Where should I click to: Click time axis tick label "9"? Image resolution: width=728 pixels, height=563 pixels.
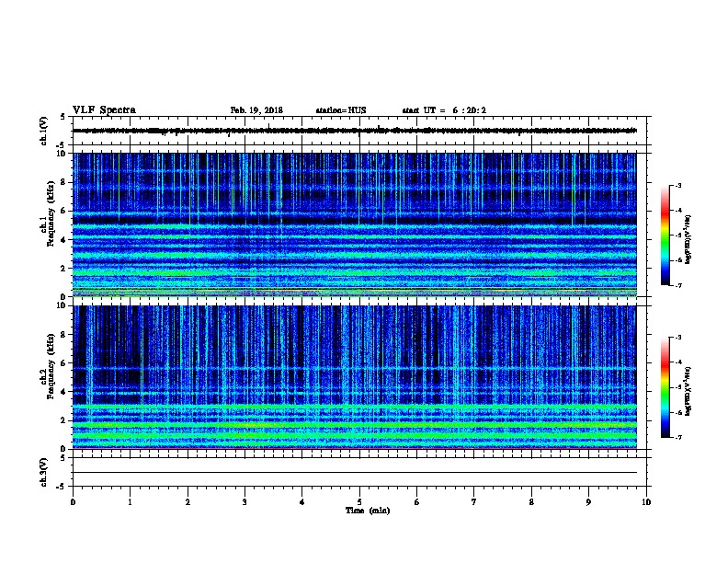point(588,502)
